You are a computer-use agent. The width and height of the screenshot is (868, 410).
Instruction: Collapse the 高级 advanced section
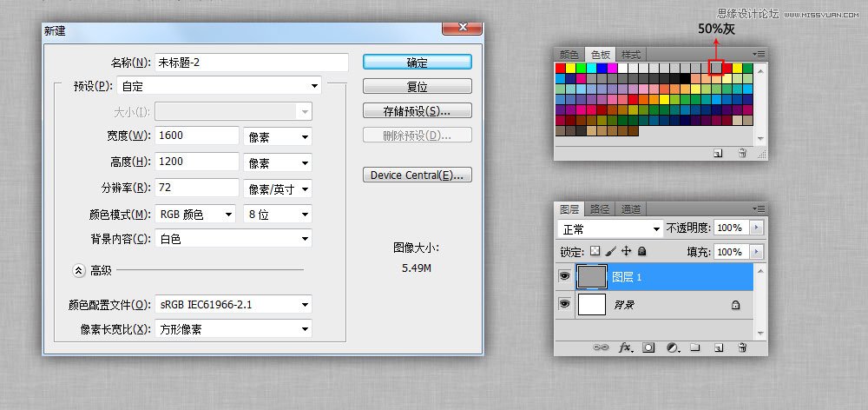click(78, 270)
